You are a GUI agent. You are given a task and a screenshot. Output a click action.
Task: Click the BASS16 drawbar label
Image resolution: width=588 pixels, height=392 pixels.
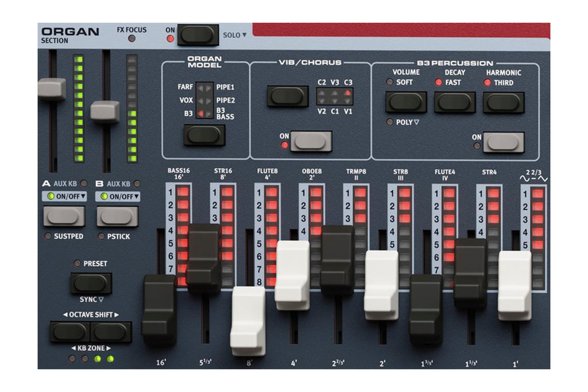pos(179,170)
